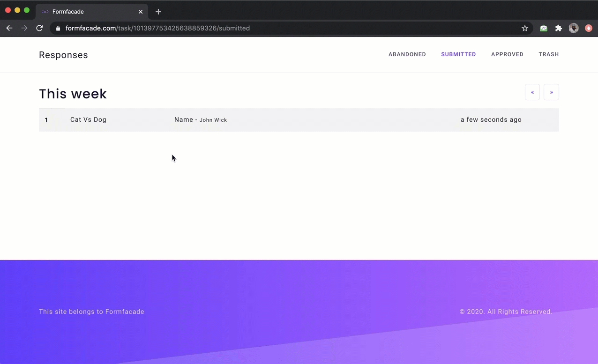Select the SUBMITTED filter

[458, 54]
